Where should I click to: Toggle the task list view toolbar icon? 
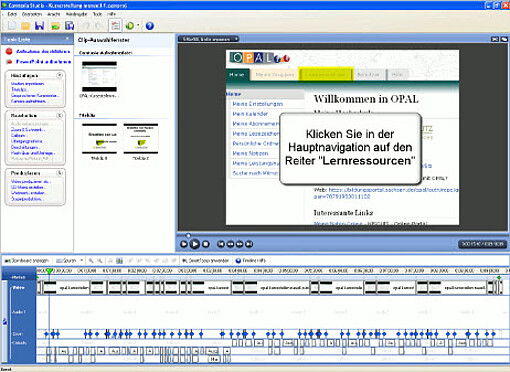click(115, 26)
